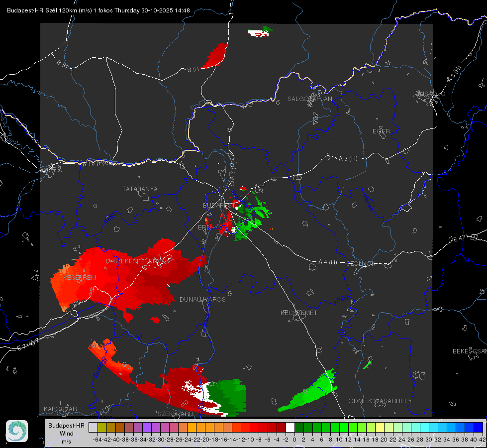
Task: Click the ÉRD town label
Action: pyautogui.click(x=204, y=227)
